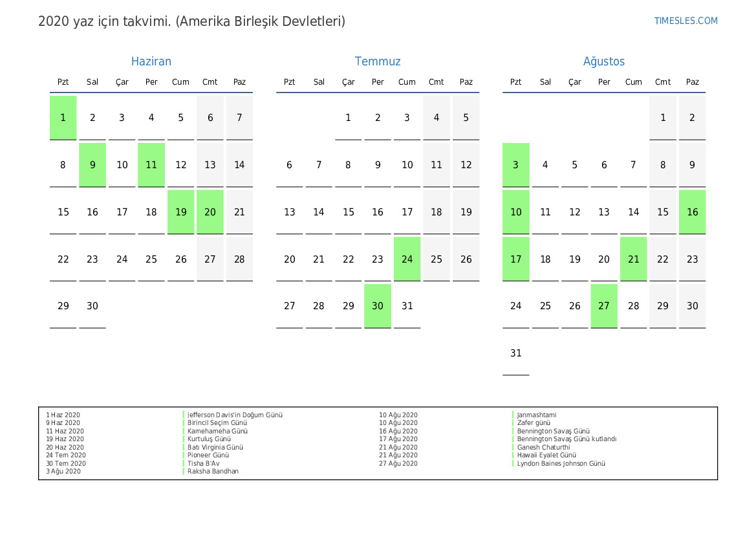Open Ganesh Chaturthi holiday entry
This screenshot has width=756, height=535.
(x=543, y=447)
